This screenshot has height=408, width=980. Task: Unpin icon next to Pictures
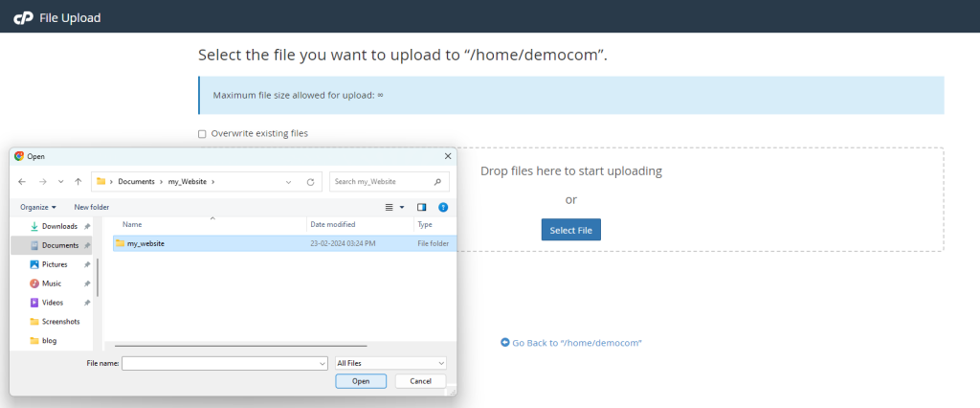[x=87, y=264]
